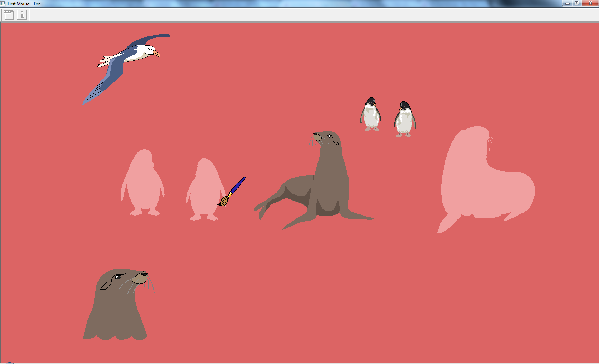The height and width of the screenshot is (364, 599).
Task: Click the right small penguin picture
Action: (x=405, y=119)
